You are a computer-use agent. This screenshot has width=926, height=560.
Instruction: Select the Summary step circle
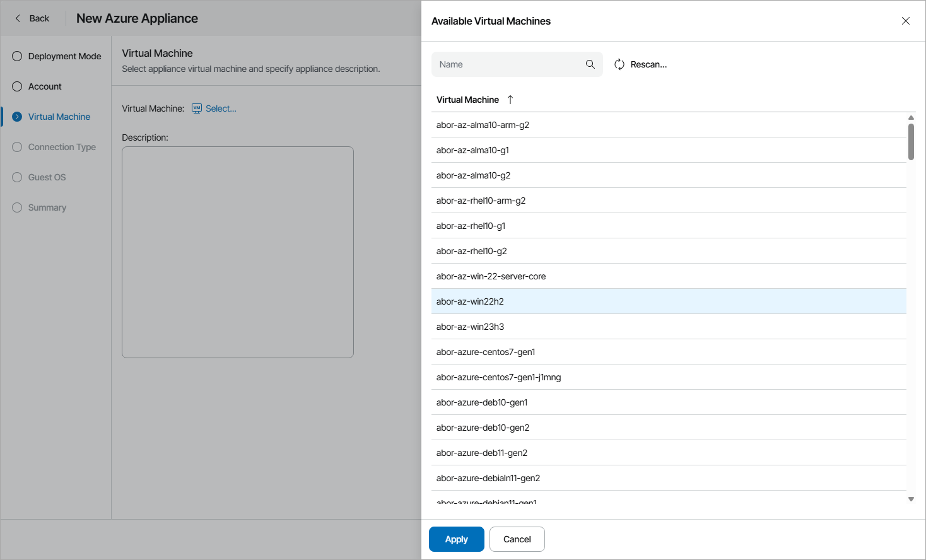[x=16, y=207]
